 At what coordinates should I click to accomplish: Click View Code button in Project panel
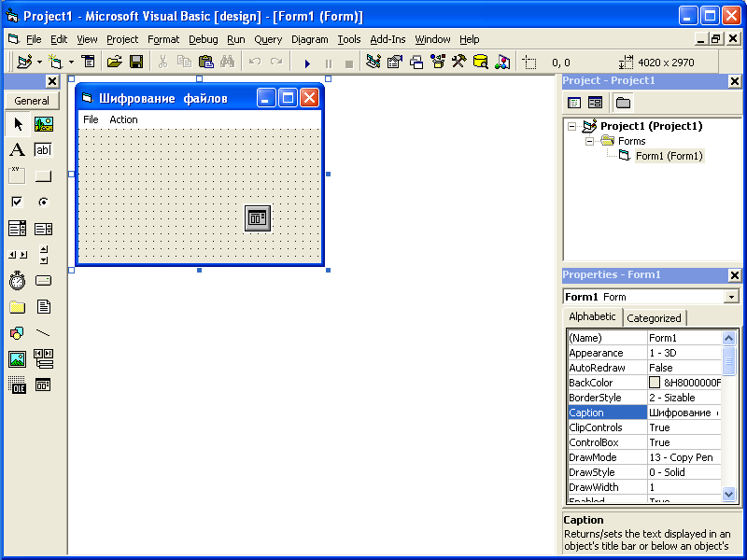click(x=574, y=103)
